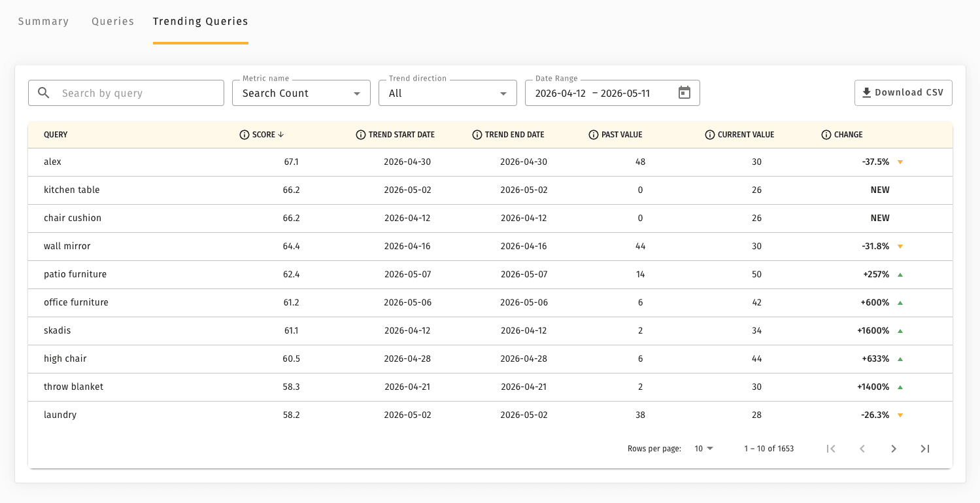
Task: Download the CSV file
Action: [904, 93]
